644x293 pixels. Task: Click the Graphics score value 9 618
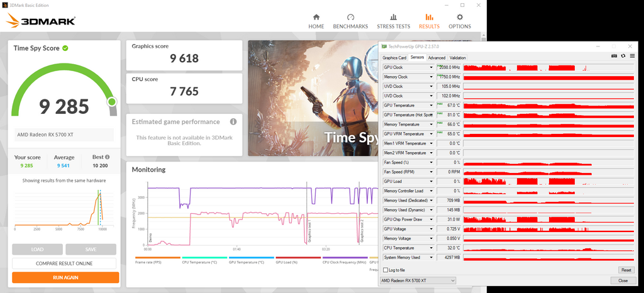[x=184, y=58]
